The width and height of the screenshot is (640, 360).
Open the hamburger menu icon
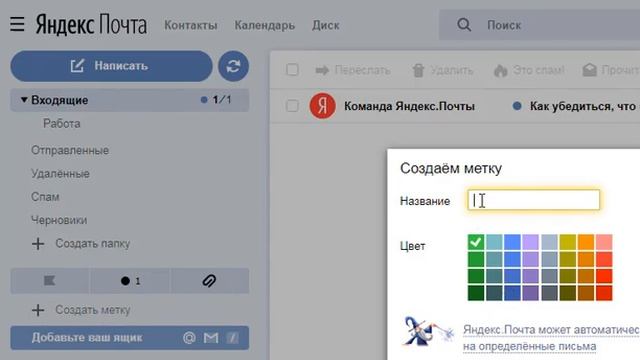(x=17, y=24)
